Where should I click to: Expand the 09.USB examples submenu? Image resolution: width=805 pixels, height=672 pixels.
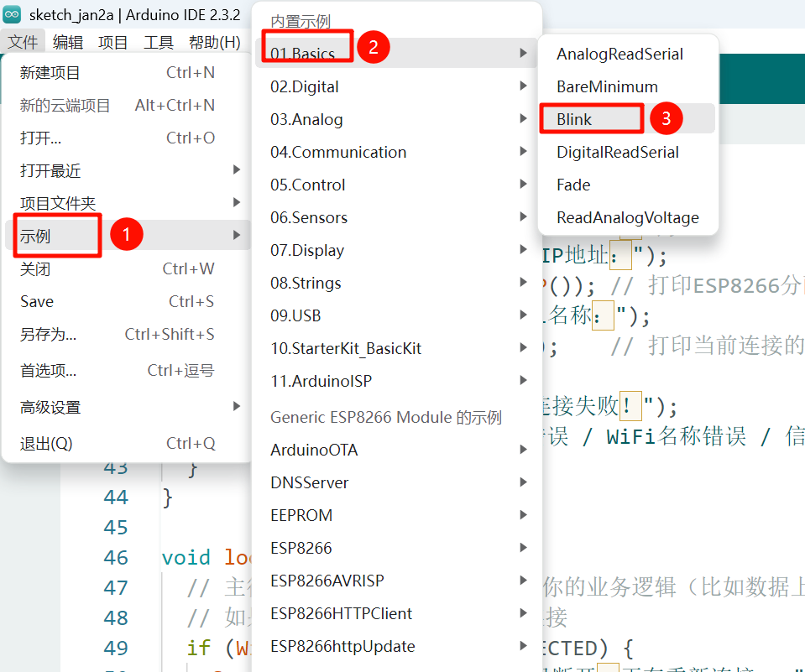point(396,315)
